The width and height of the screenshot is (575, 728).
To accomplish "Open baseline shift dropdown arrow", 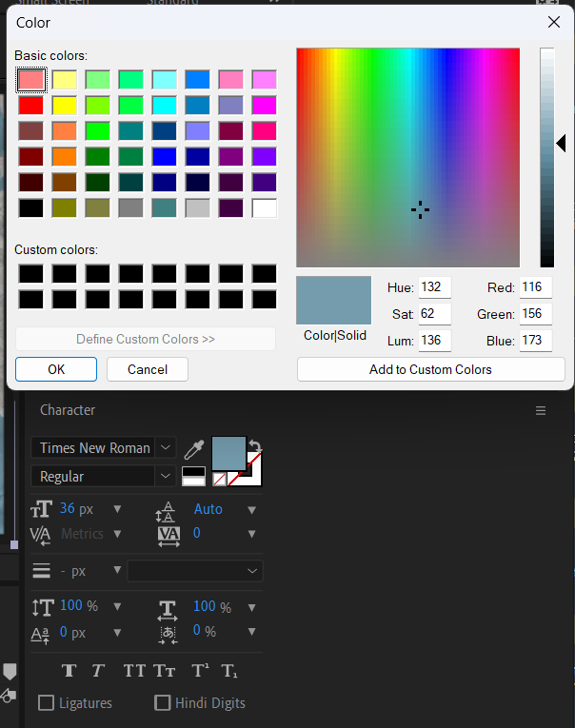I will [x=117, y=632].
